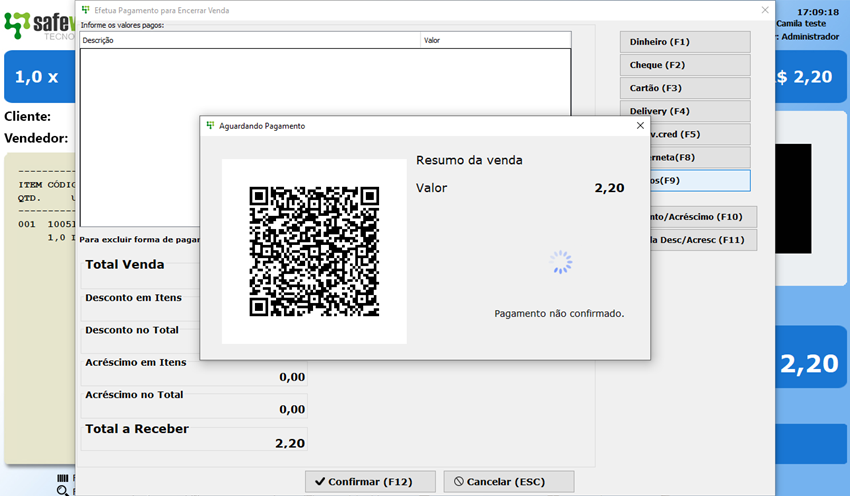Click the Vendedor label in the main window
Viewport: 850px width, 496px height.
click(x=36, y=138)
